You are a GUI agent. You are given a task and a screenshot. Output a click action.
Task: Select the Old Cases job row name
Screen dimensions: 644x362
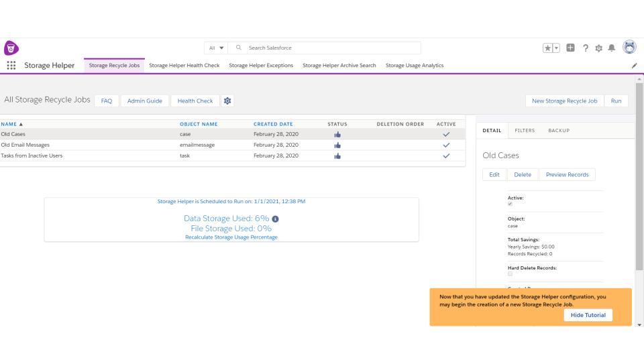(x=13, y=134)
